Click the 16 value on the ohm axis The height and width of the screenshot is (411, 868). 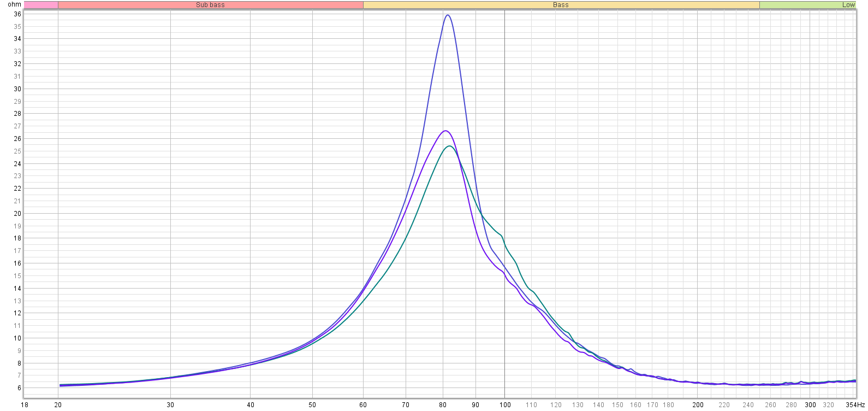(17, 263)
